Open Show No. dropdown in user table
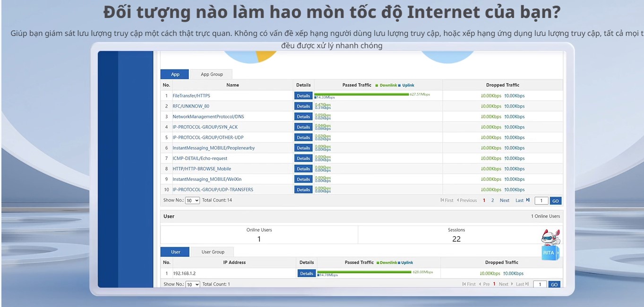 [192, 284]
